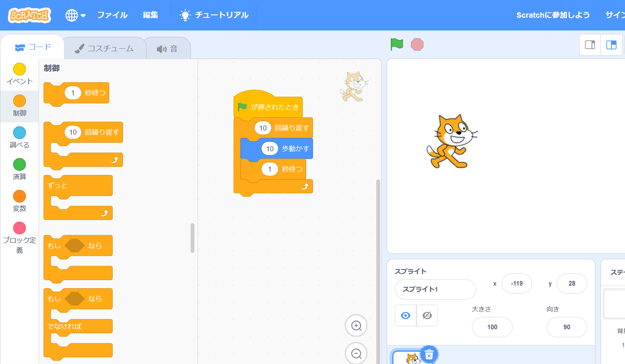Click the 歩動かす move block
The height and width of the screenshot is (364, 625).
(x=296, y=149)
